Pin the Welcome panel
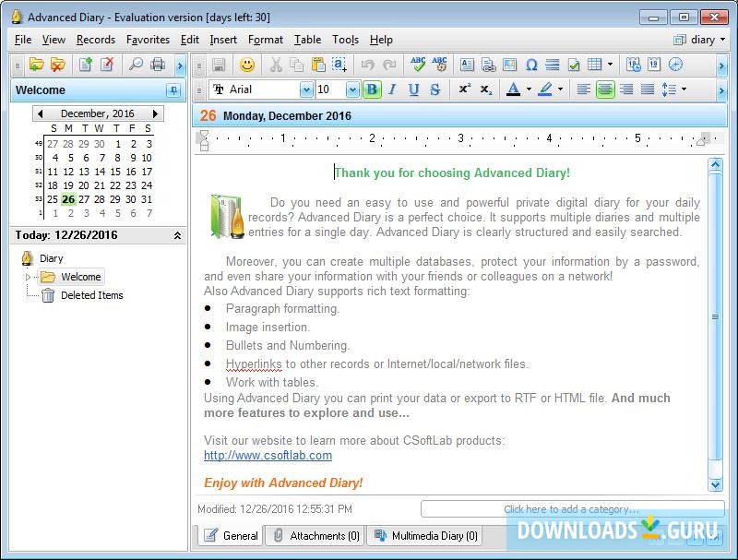Image resolution: width=738 pixels, height=560 pixels. [x=173, y=89]
